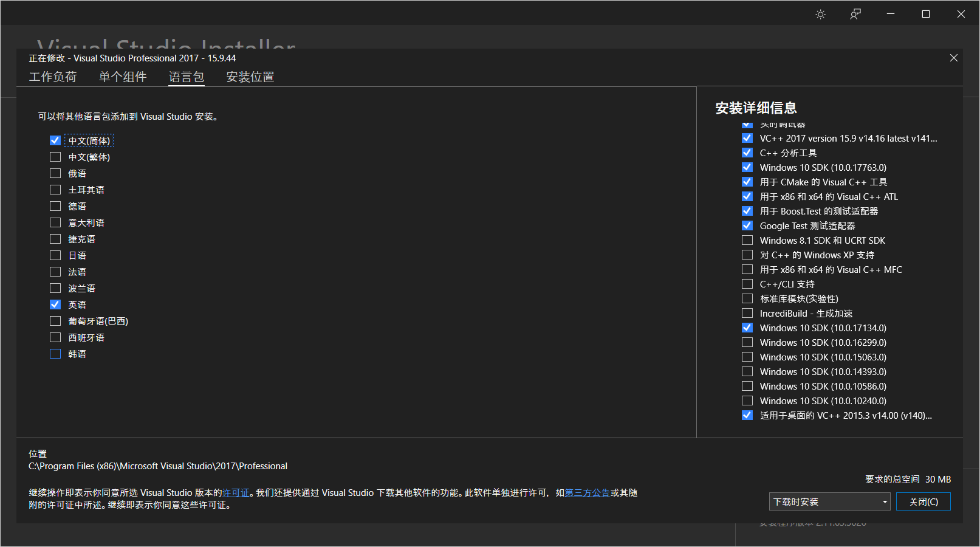
Task: Enable the C++/CLI 支持 component
Action: [x=747, y=284]
